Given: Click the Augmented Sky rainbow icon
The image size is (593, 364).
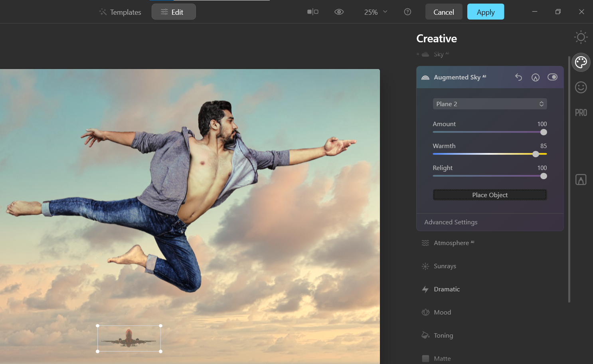Looking at the screenshot, I should [425, 77].
